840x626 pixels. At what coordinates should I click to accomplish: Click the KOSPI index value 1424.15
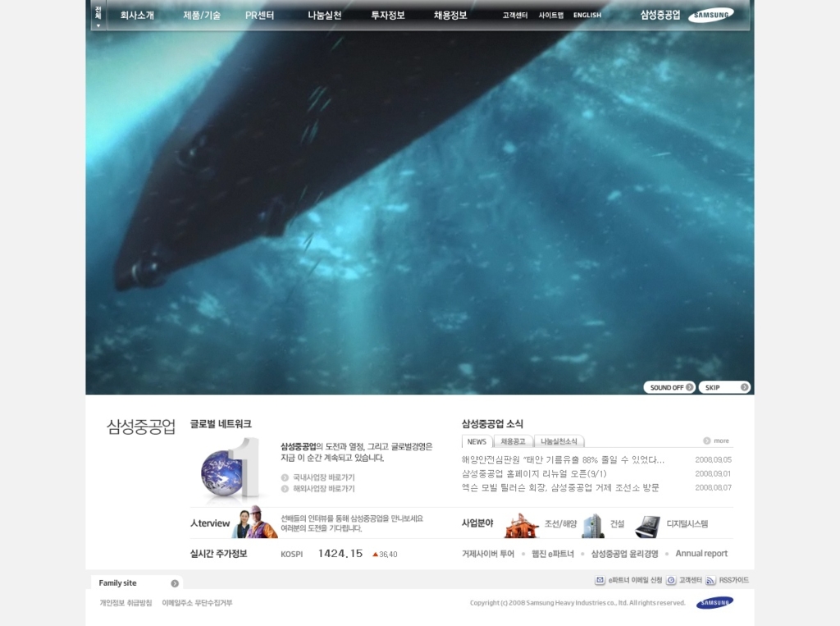(340, 554)
